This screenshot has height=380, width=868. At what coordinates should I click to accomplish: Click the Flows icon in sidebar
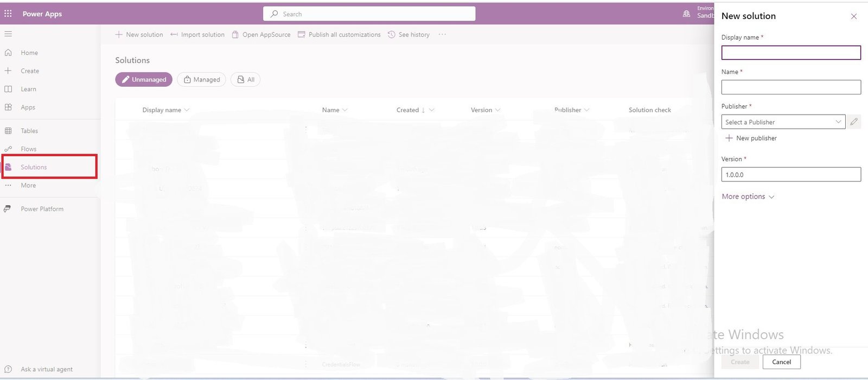pos(8,149)
